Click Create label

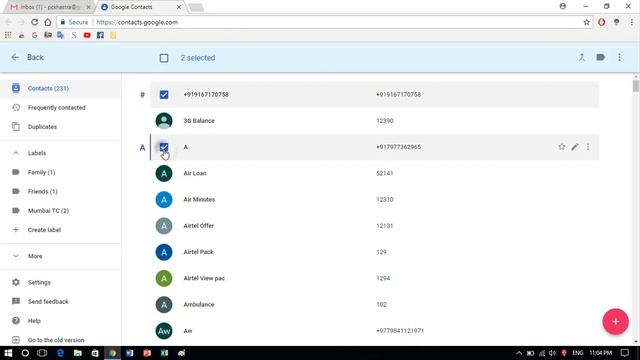(44, 230)
